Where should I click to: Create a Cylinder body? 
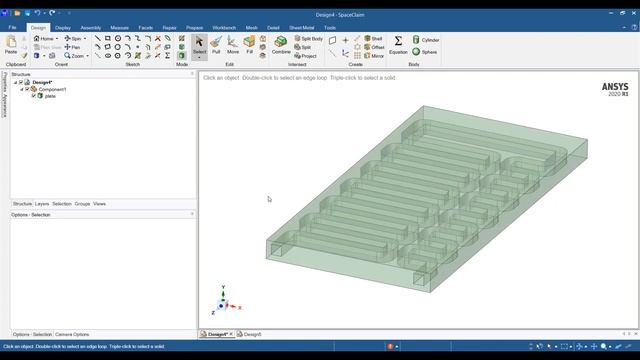pos(426,40)
